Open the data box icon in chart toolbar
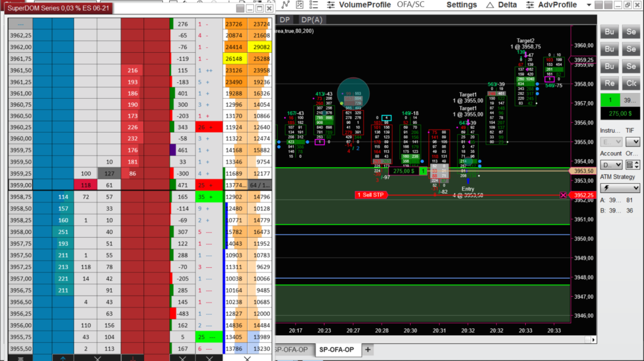 click(x=300, y=4)
